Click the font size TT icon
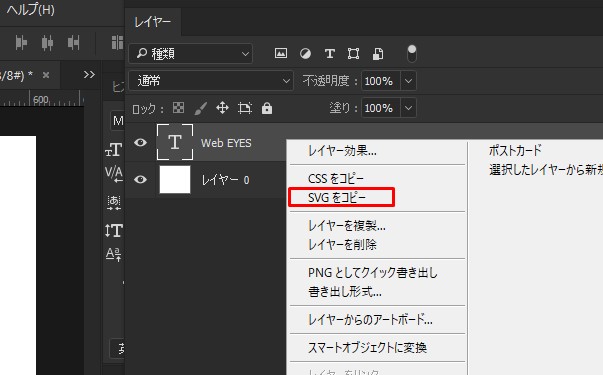Screen dimensions: 603x375 [114, 150]
